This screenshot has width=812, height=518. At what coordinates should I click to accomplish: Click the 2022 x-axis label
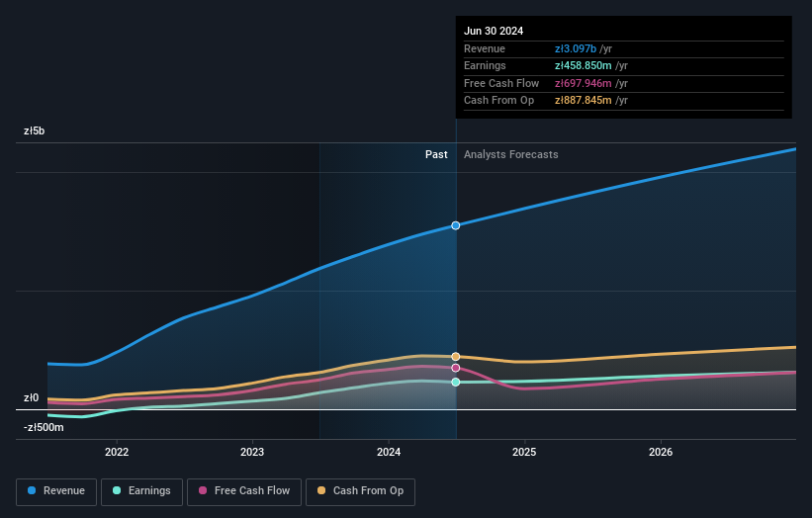pyautogui.click(x=117, y=452)
